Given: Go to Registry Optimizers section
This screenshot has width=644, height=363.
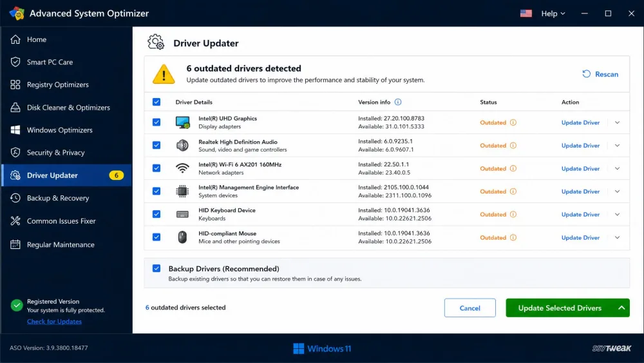Looking at the screenshot, I should coord(66,84).
